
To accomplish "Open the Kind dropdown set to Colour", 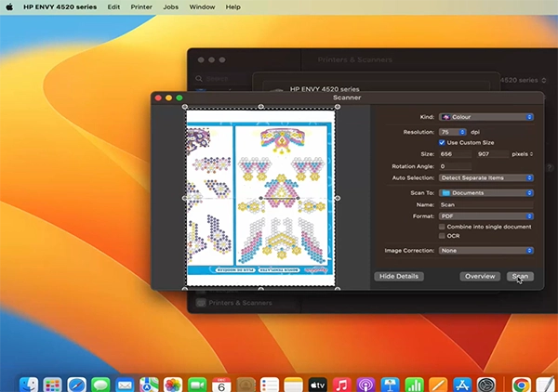I will (x=485, y=117).
